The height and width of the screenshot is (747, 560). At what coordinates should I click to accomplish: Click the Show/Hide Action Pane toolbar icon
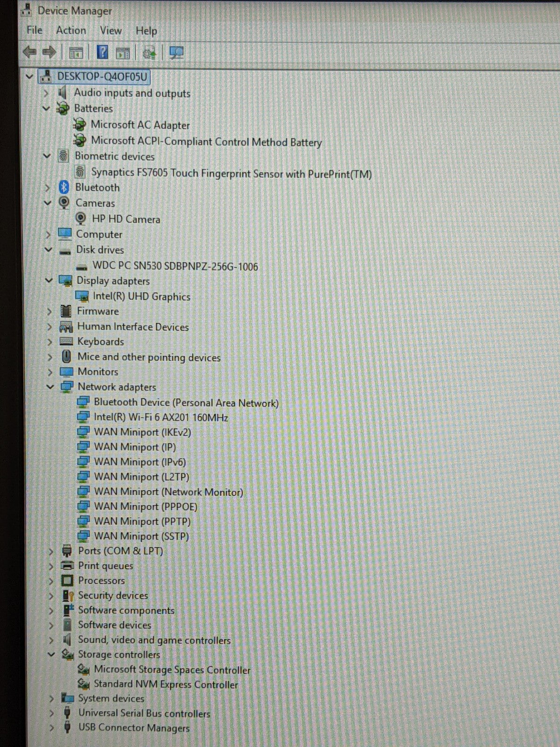(x=123, y=53)
